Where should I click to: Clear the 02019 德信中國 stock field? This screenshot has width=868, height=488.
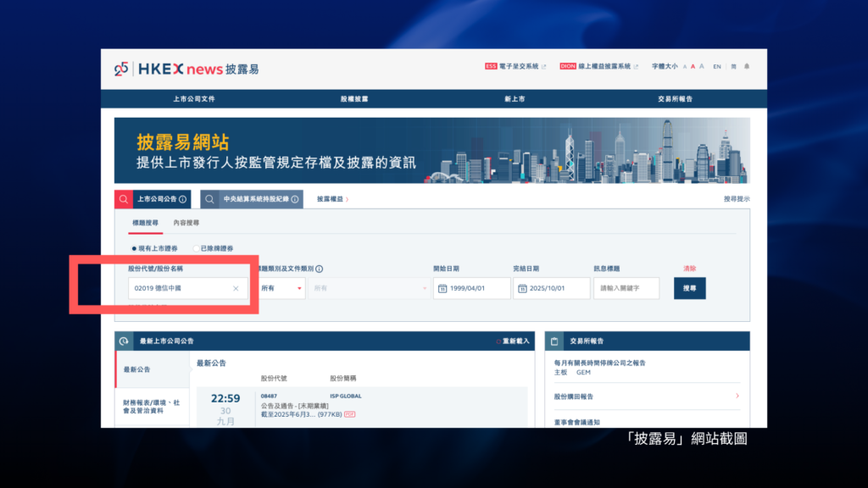click(x=236, y=289)
